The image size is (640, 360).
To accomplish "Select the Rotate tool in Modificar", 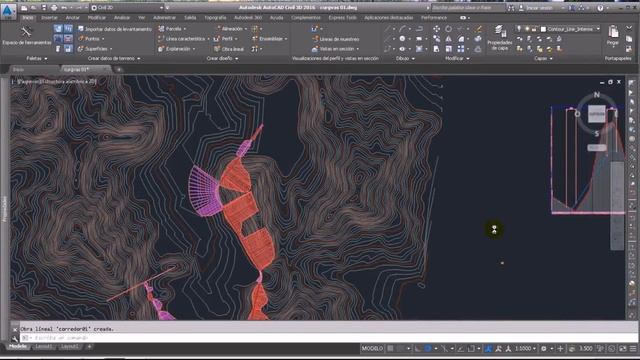I will pyautogui.click(x=449, y=29).
